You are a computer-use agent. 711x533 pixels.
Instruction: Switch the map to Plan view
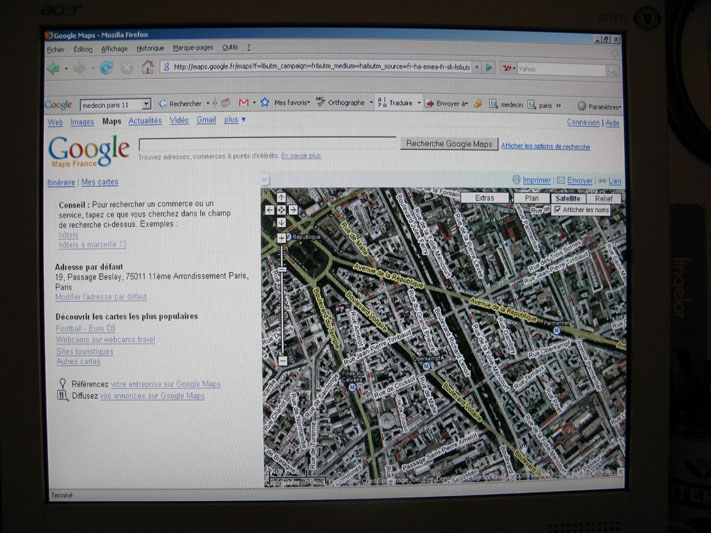(531, 198)
